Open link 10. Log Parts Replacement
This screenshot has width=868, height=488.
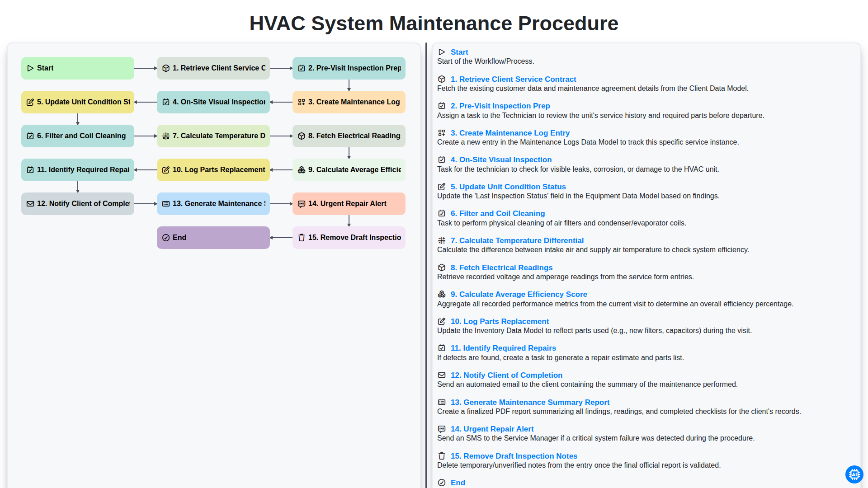500,322
